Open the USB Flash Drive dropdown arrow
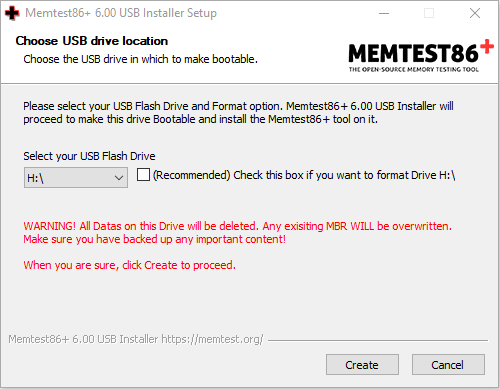The height and width of the screenshot is (389, 500). click(x=119, y=178)
